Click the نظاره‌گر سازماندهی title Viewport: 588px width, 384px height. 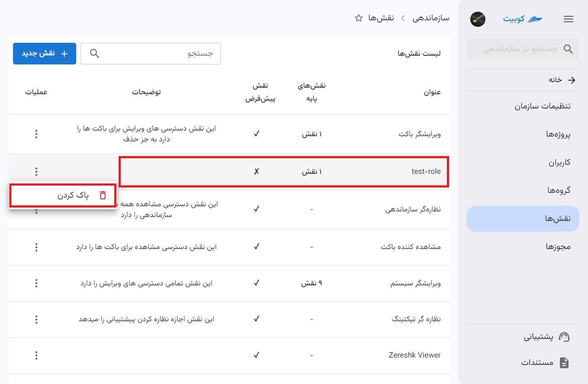413,210
